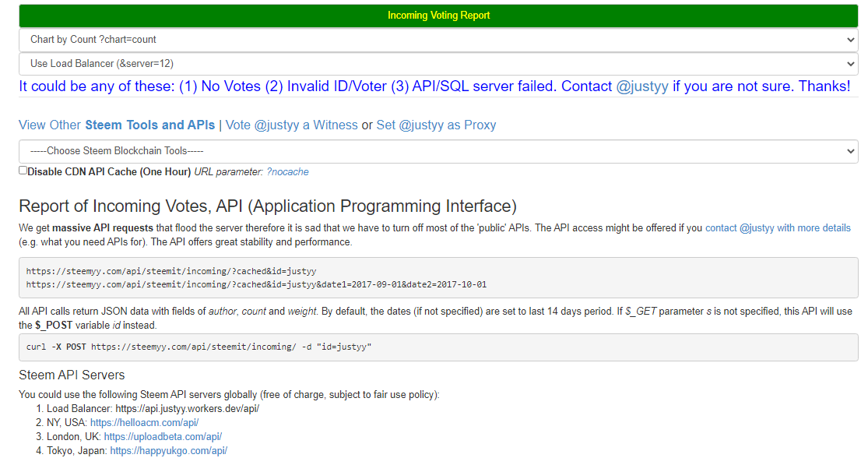The height and width of the screenshot is (458, 868).
Task: Enable Disable CDN API Cache checkbox
Action: 23,171
